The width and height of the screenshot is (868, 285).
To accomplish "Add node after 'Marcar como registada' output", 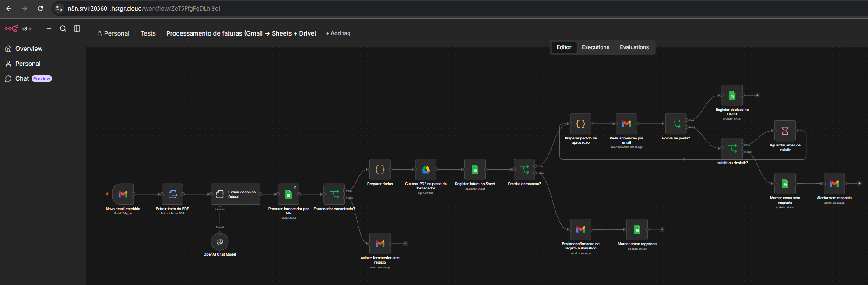I will (x=662, y=229).
